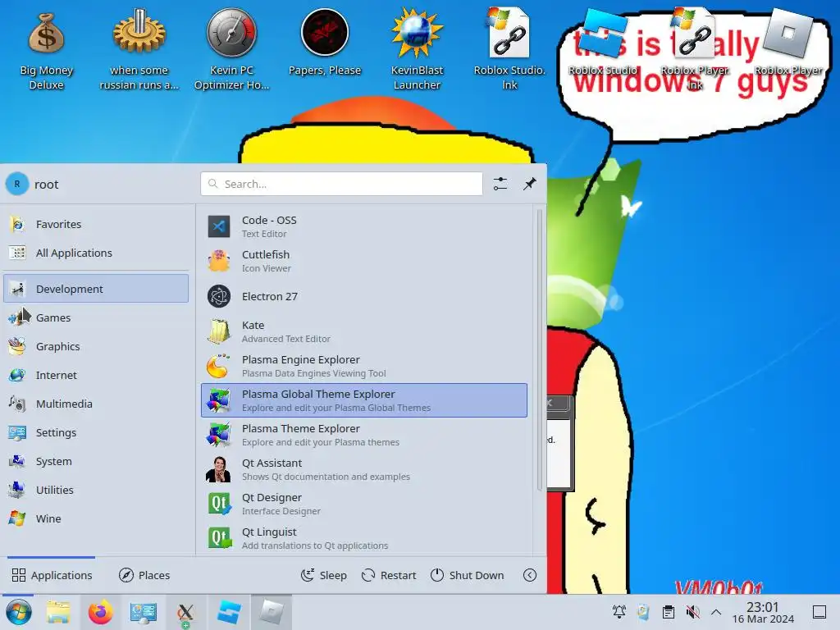Click inside the Search field
This screenshot has width=840, height=630.
point(341,184)
